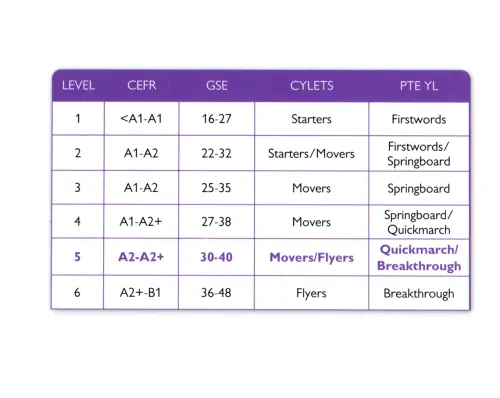Click the CEFR column header
Screen dimensions: 500x398
click(141, 86)
